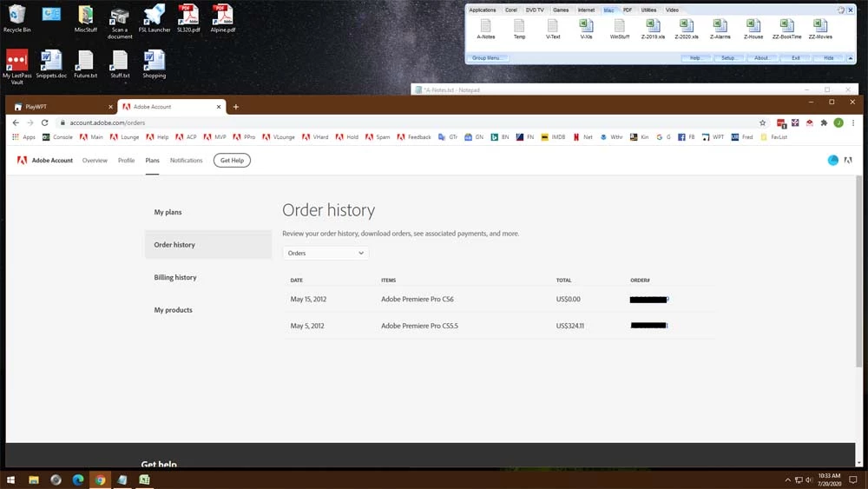Open File Explorer from the taskbar
The height and width of the screenshot is (489, 868).
[34, 479]
